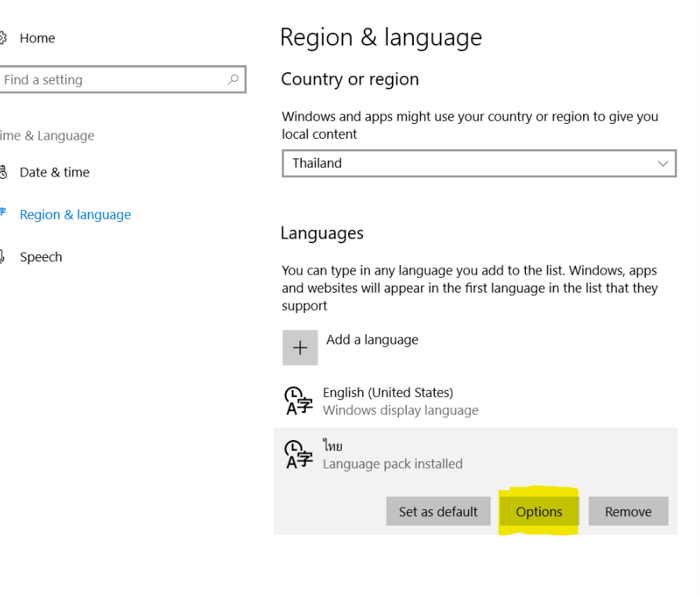Click the country dropdown chevron arrow

663,163
